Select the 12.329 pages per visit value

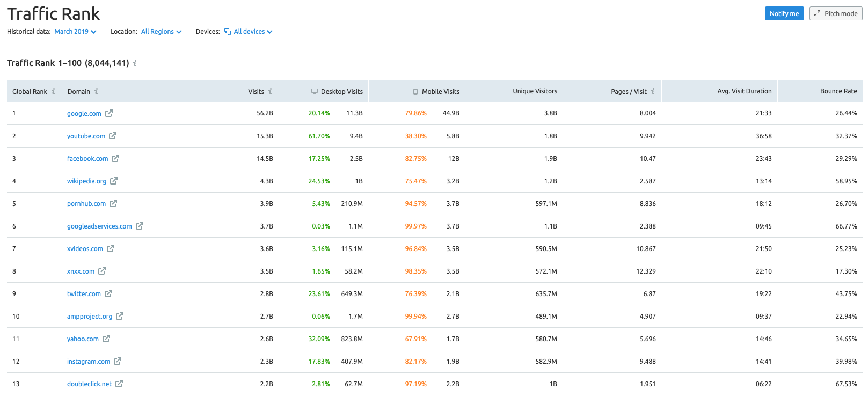(x=646, y=271)
